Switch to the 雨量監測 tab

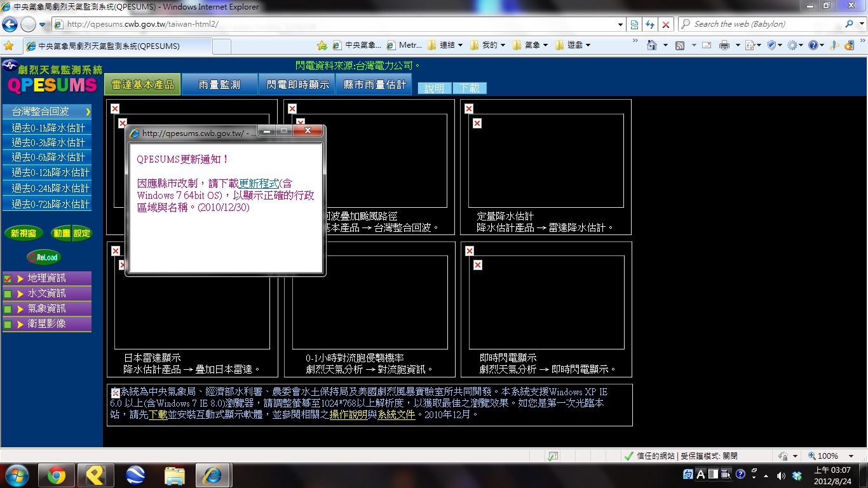(x=219, y=85)
